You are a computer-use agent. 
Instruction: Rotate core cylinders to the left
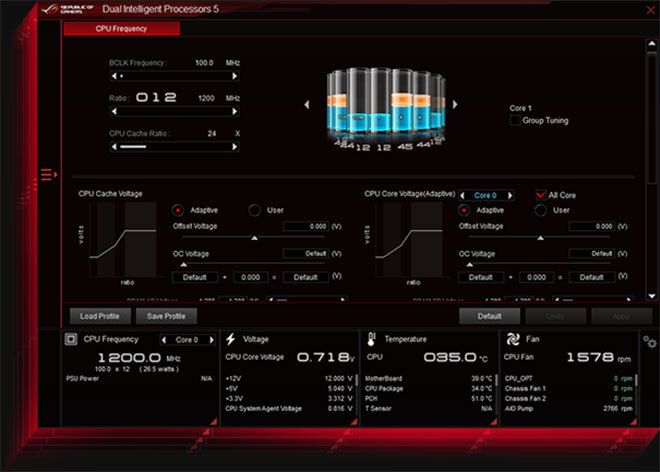click(x=307, y=104)
